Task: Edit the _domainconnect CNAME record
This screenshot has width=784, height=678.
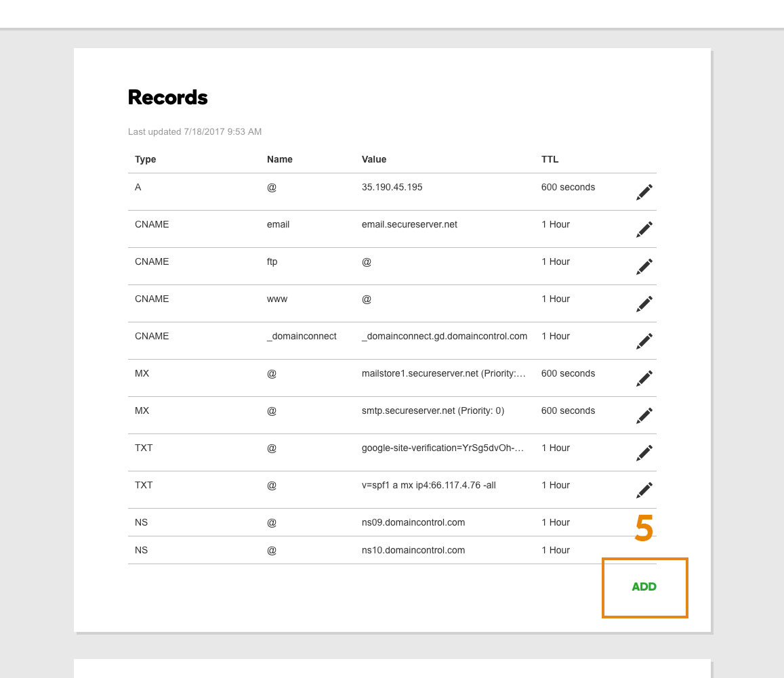Action: coord(644,341)
